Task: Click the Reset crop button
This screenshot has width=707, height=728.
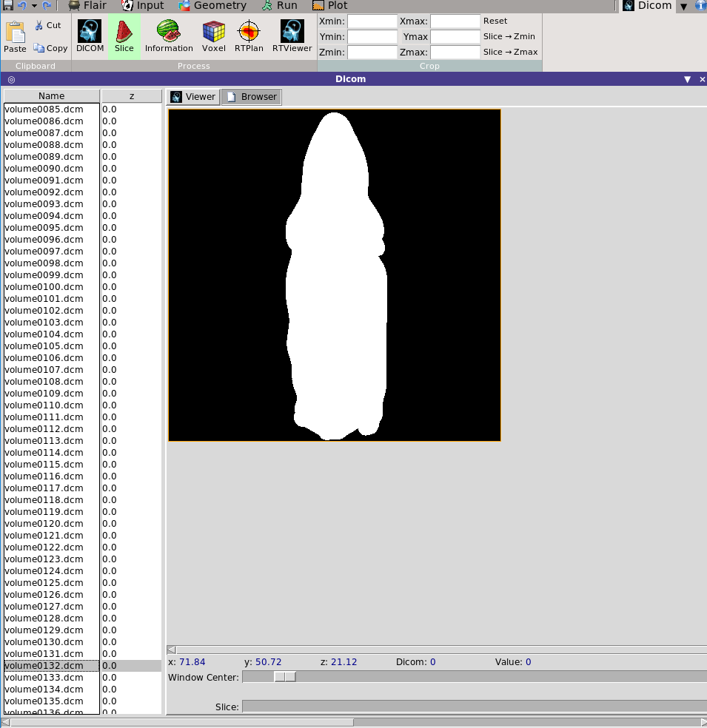Action: click(x=495, y=21)
